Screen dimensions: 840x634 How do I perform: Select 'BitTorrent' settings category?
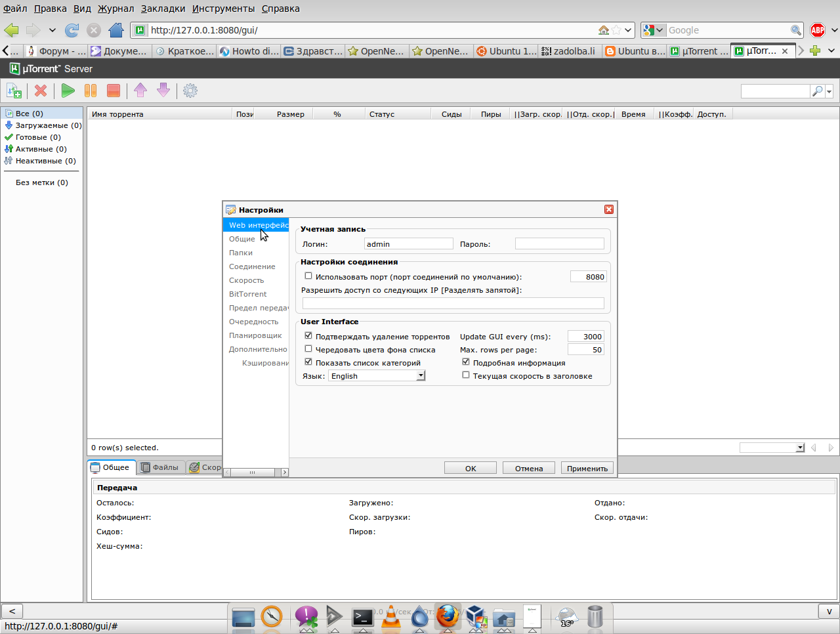(248, 294)
